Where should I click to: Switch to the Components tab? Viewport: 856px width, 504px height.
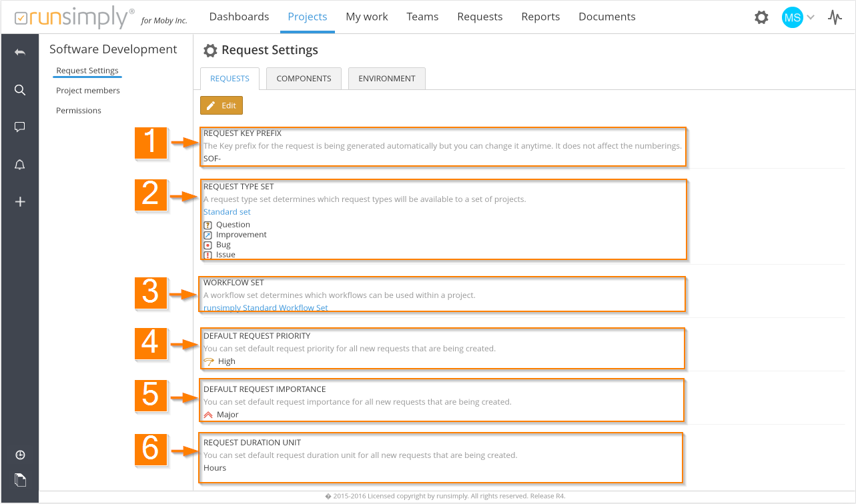304,79
